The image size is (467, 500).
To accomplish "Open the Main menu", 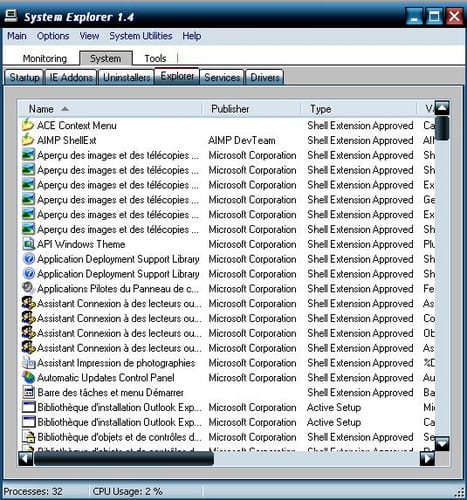I will [17, 36].
